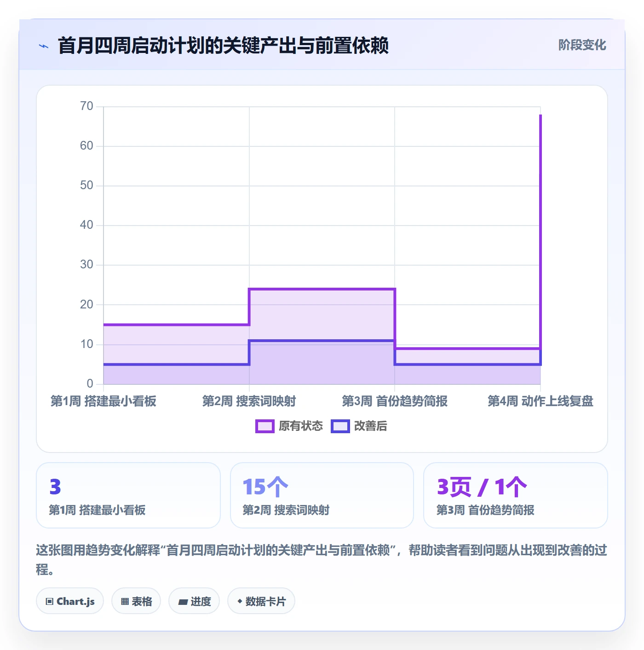Screen dimensions: 644x650
Task: Click the y-axis value 0
Action: click(90, 384)
